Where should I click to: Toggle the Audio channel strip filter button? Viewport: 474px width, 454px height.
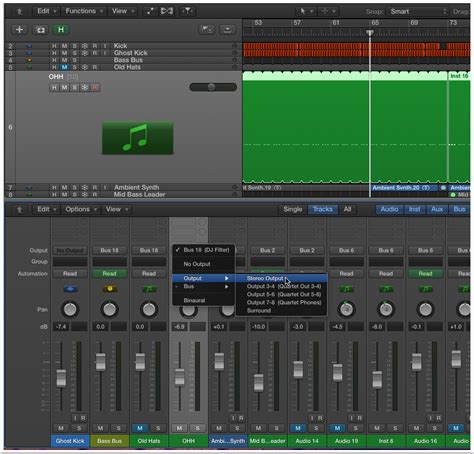tap(389, 209)
